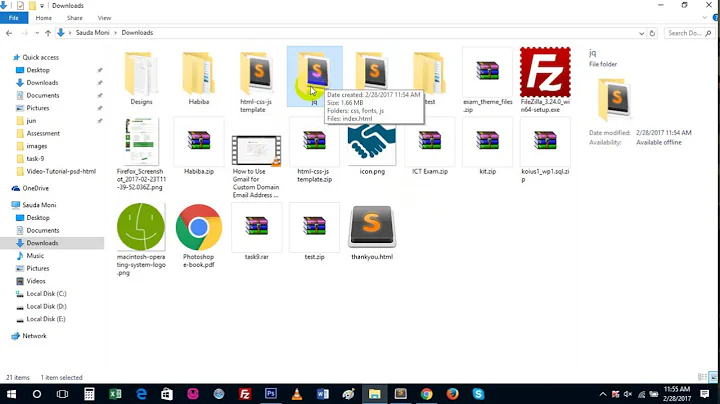
Task: Select kit.zip archive
Action: coord(487,147)
